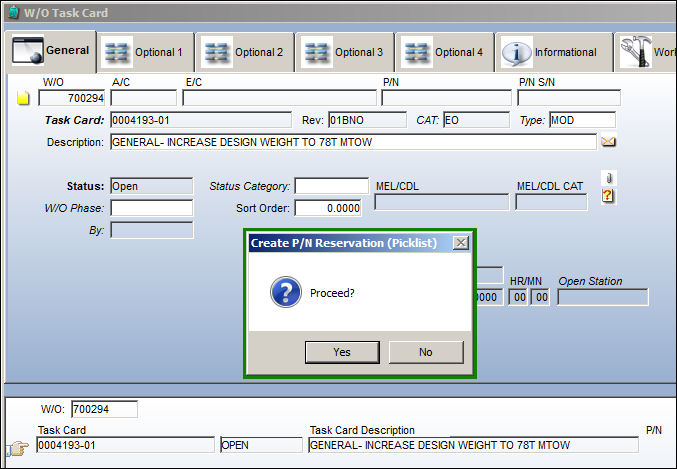Click the Type field containing MOD
The width and height of the screenshot is (677, 469).
click(x=582, y=120)
